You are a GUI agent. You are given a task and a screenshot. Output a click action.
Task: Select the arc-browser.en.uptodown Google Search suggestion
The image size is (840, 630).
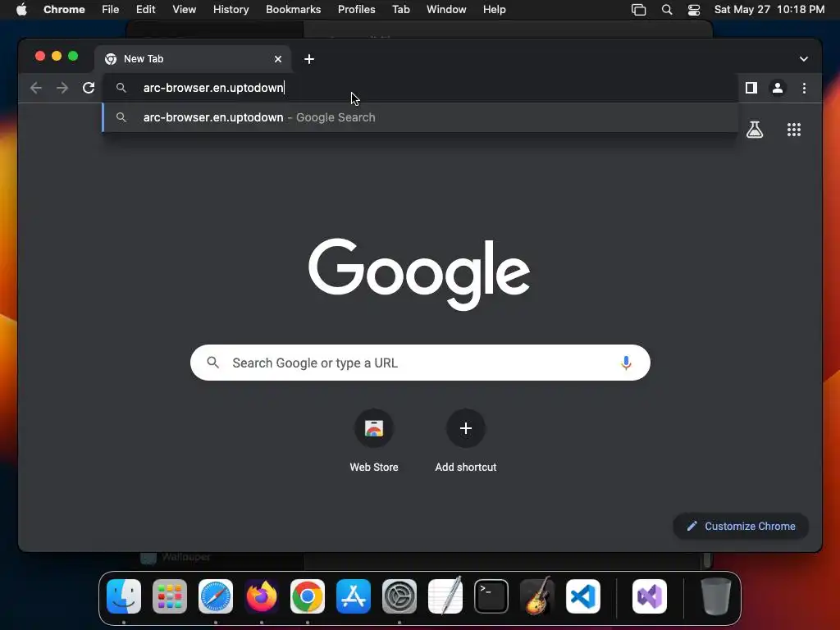click(x=420, y=117)
